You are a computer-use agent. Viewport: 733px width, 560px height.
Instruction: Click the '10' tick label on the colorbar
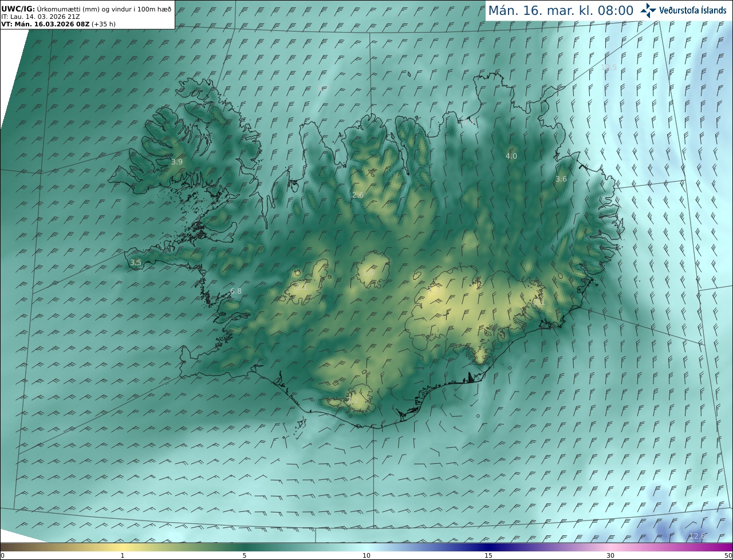click(x=366, y=555)
